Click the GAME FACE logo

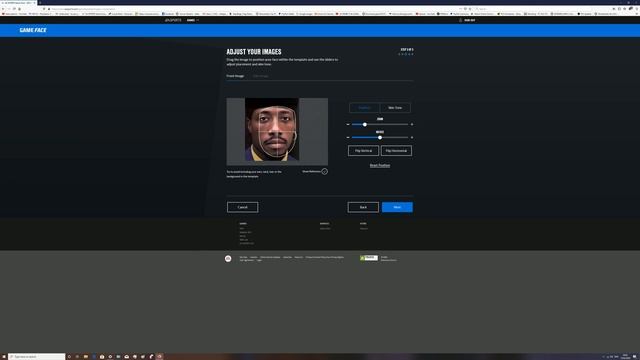point(33,30)
